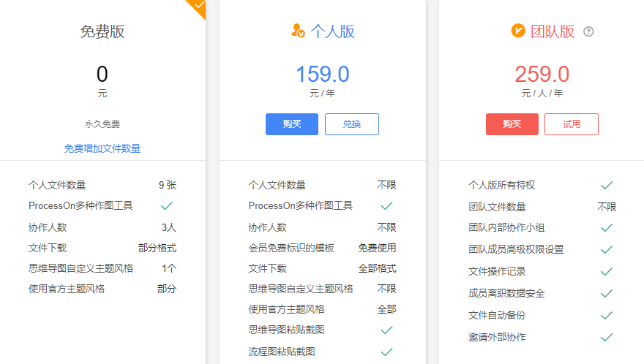Click the 兑换 button
This screenshot has width=644, height=364.
[x=351, y=124]
